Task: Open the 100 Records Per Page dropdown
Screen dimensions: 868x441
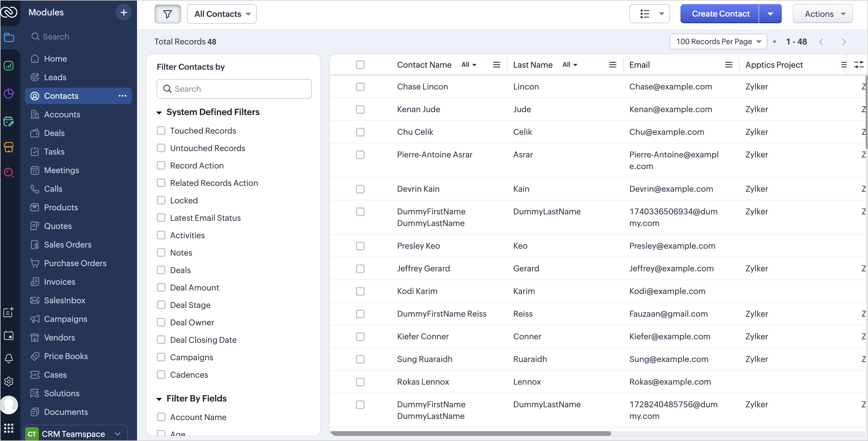Action: pos(718,42)
